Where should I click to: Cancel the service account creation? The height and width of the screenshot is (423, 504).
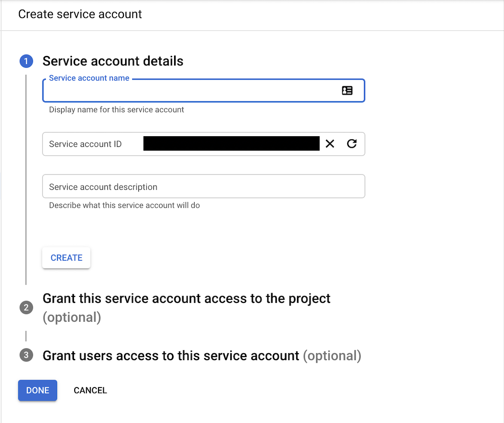pyautogui.click(x=90, y=390)
